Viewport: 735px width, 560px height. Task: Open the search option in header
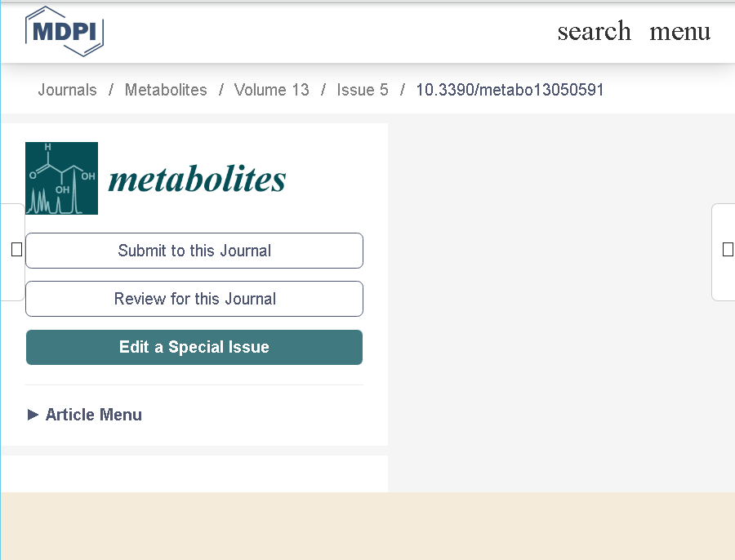594,31
